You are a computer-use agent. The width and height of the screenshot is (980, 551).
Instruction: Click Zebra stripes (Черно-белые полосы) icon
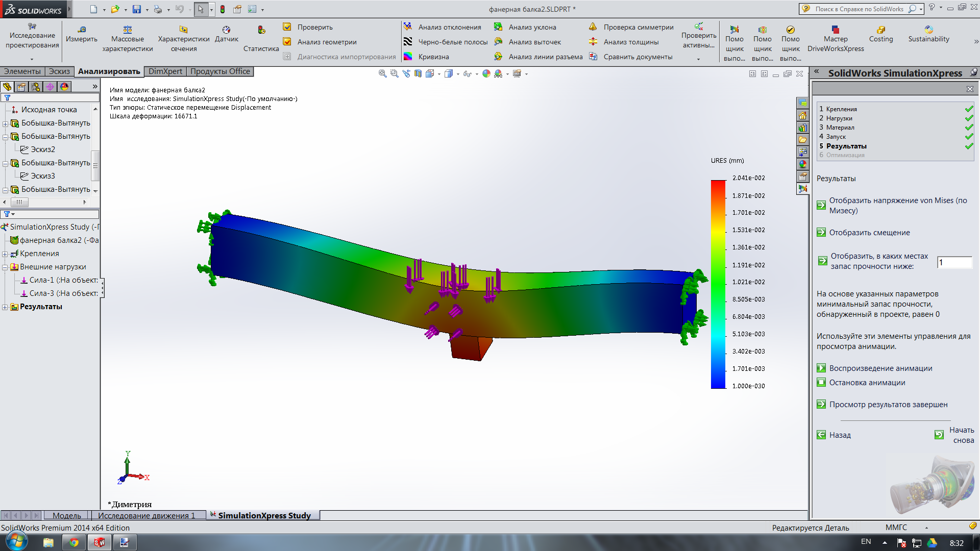coord(408,42)
